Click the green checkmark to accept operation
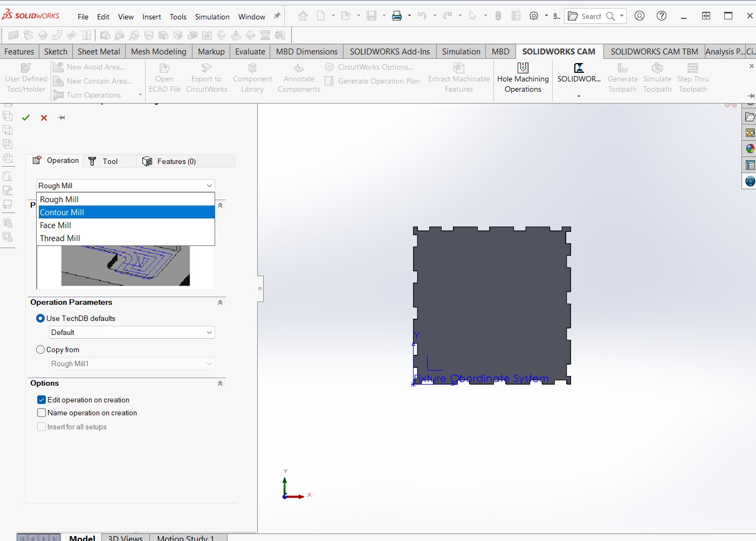 [26, 118]
